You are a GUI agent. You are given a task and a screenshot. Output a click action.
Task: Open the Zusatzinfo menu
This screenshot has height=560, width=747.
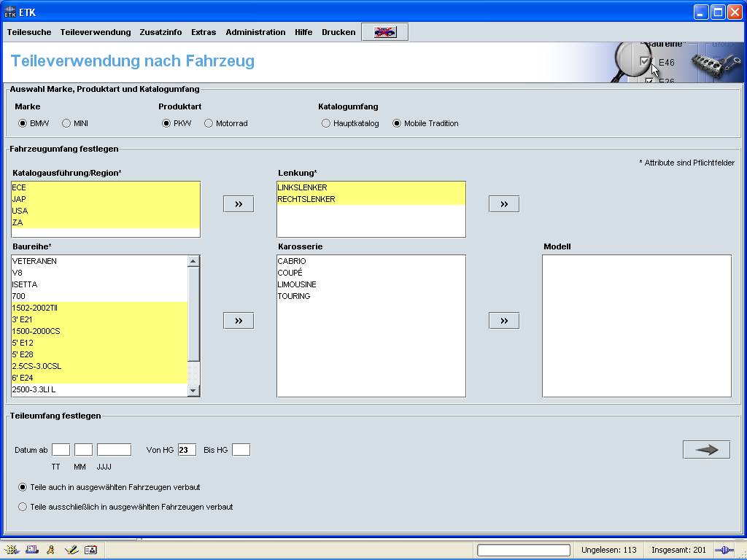(160, 32)
